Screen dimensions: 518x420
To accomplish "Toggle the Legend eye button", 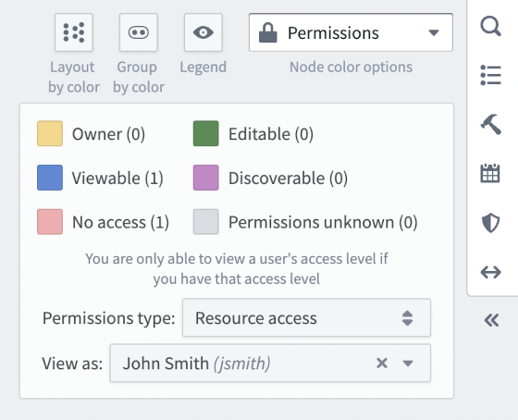I will tap(203, 32).
